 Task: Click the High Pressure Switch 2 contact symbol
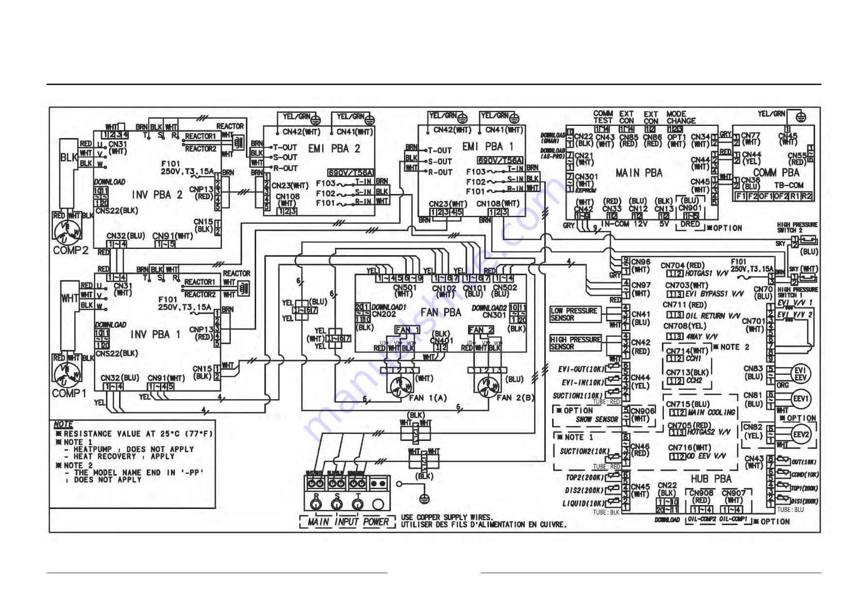coord(808,240)
